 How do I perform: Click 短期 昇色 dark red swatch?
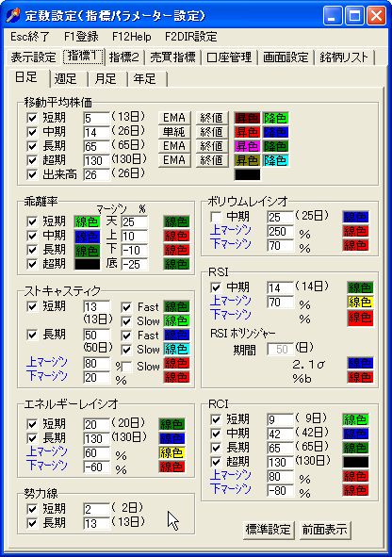[x=247, y=118]
